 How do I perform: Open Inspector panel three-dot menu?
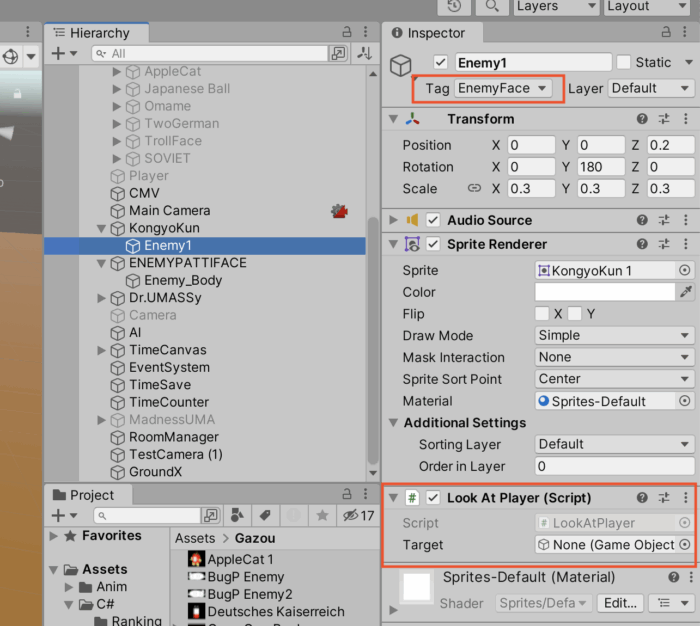click(x=684, y=32)
